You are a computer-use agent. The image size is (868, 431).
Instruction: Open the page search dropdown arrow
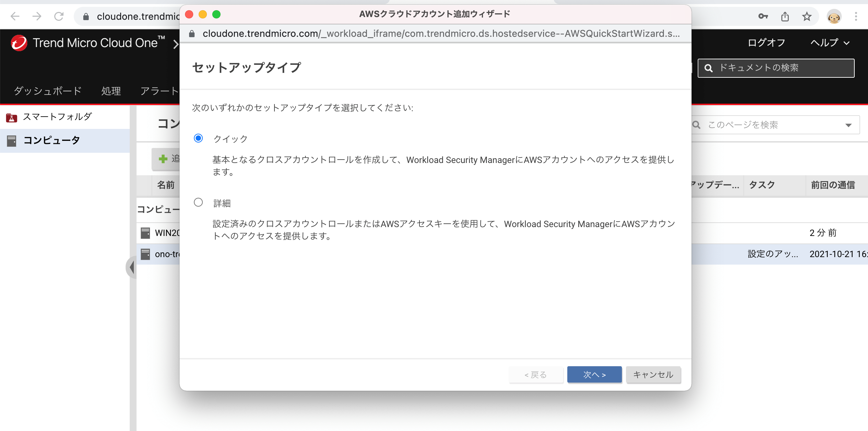pos(849,125)
